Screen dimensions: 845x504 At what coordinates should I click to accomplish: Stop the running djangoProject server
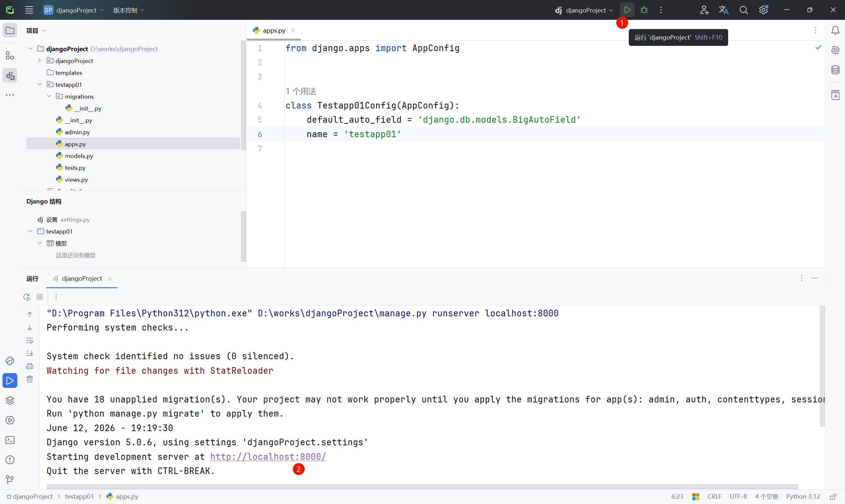[40, 297]
